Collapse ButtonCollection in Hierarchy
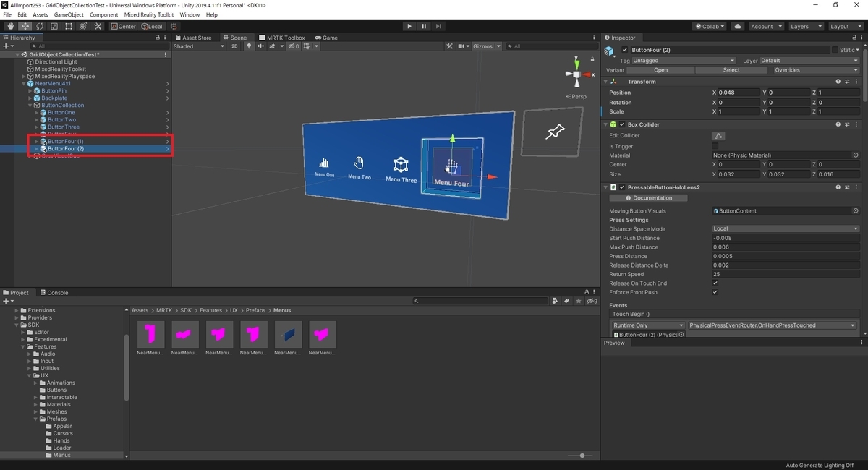This screenshot has height=470, width=868. pyautogui.click(x=30, y=106)
